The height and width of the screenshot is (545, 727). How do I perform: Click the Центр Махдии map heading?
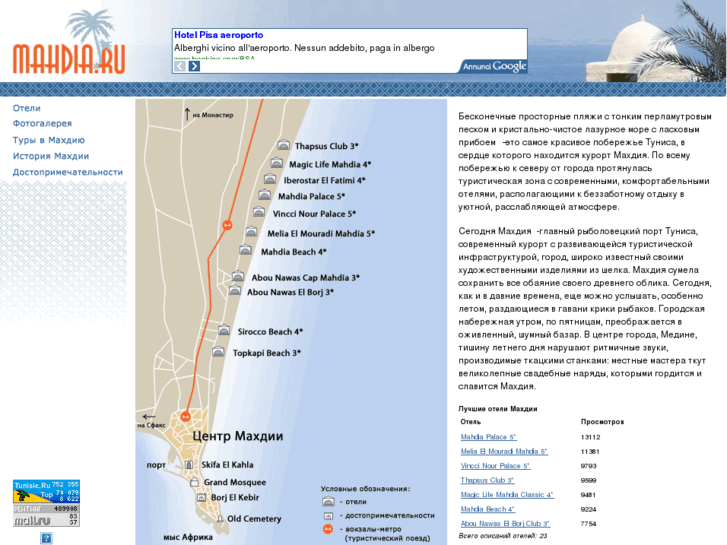tap(237, 436)
